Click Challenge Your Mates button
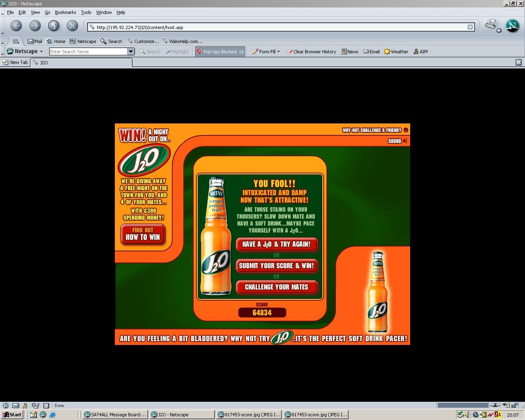Screen dimensions: 525x420 (x=277, y=287)
